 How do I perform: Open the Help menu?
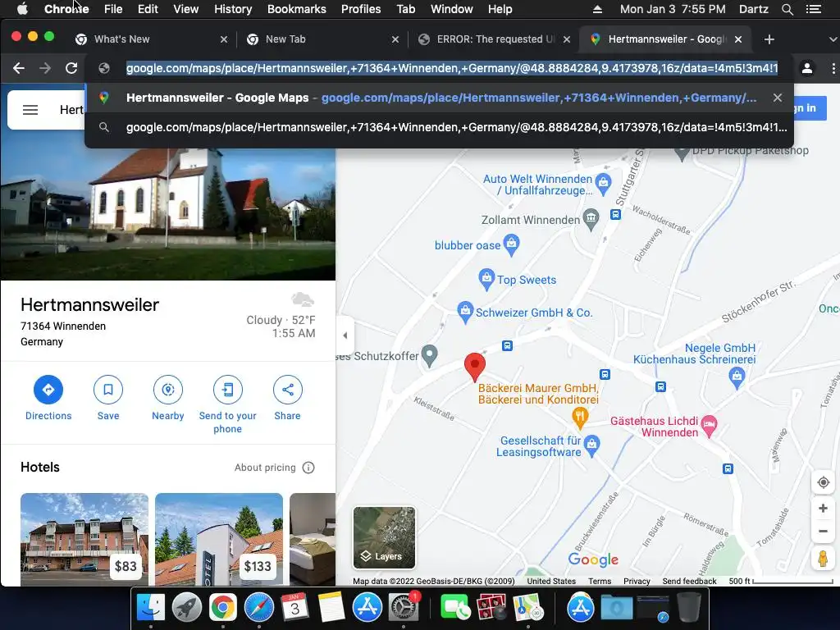click(x=500, y=9)
